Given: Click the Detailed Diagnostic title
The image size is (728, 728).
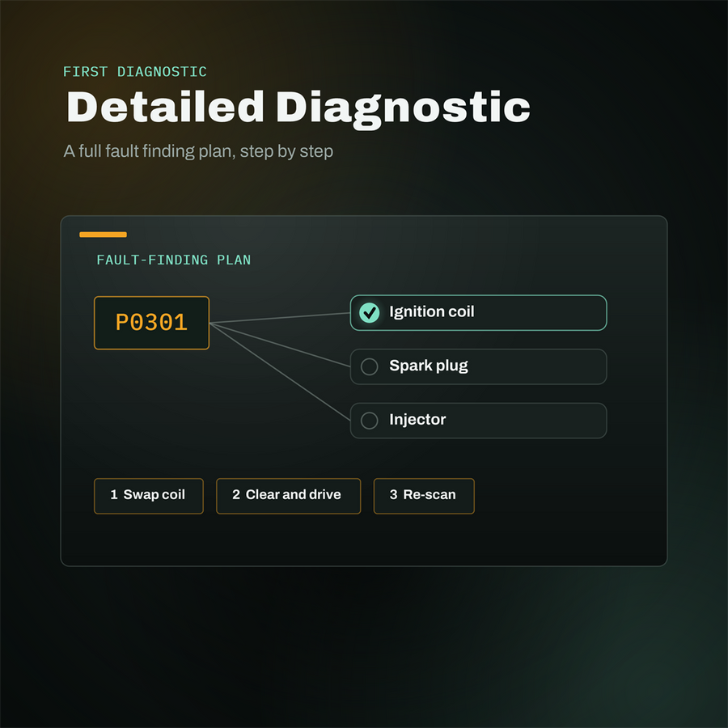Looking at the screenshot, I should tap(298, 108).
